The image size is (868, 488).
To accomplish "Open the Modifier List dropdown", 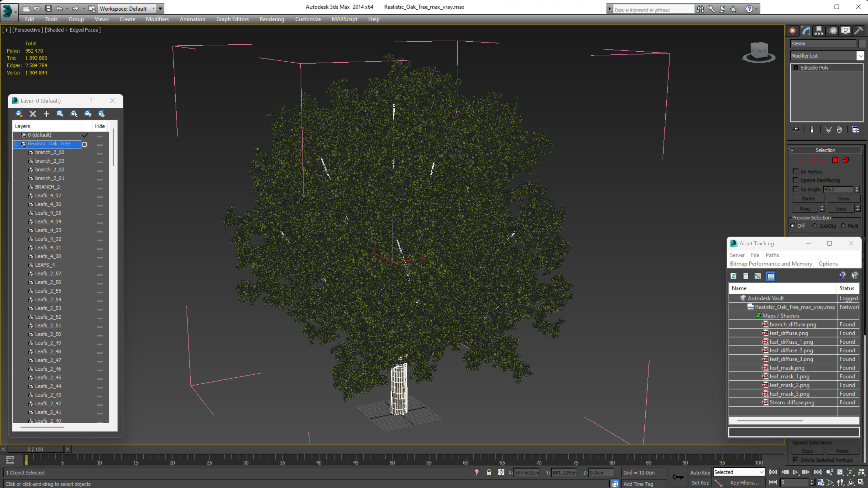I will [x=861, y=56].
